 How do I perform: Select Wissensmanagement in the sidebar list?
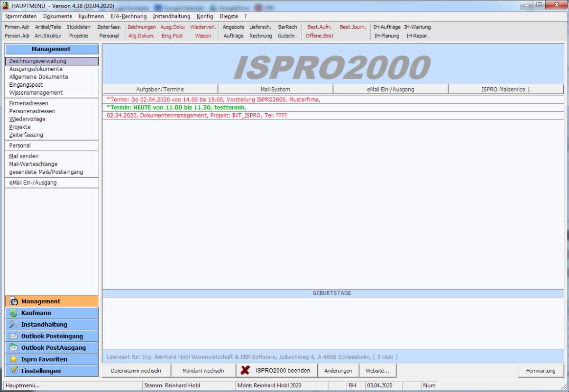click(36, 92)
